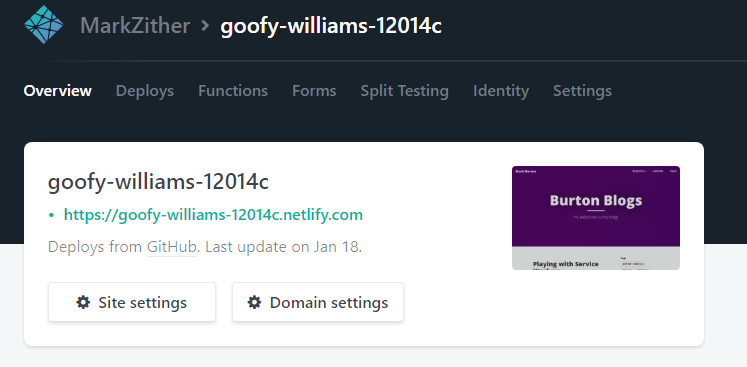Viewport: 747px width, 367px height.
Task: Select the goofy-williams-12014c breadcrumb title
Action: [x=331, y=26]
